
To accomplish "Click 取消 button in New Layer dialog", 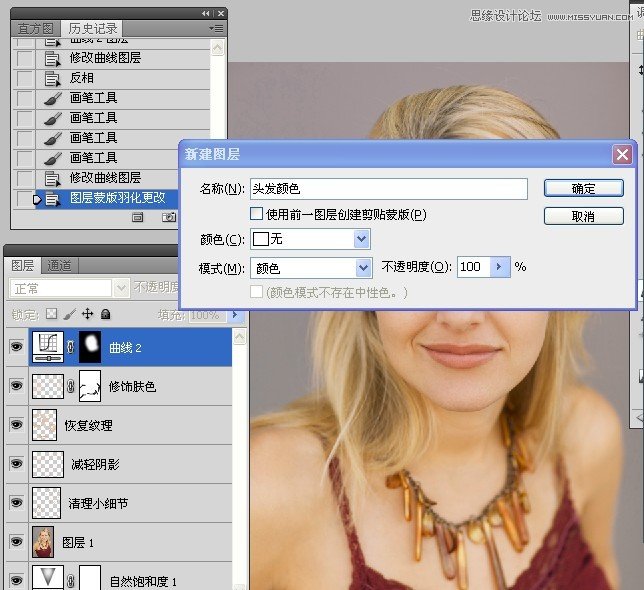I will (x=584, y=216).
